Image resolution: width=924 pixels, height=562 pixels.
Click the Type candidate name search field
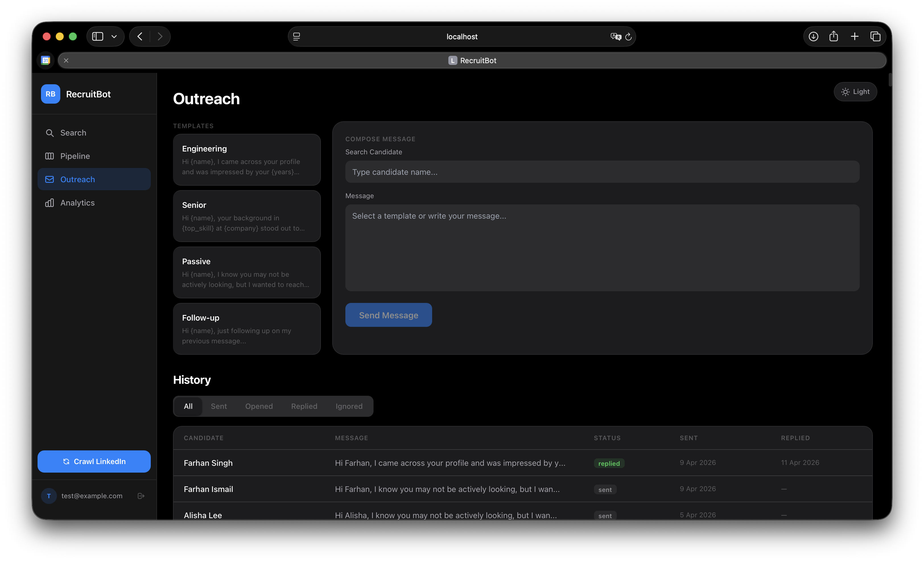[602, 172]
